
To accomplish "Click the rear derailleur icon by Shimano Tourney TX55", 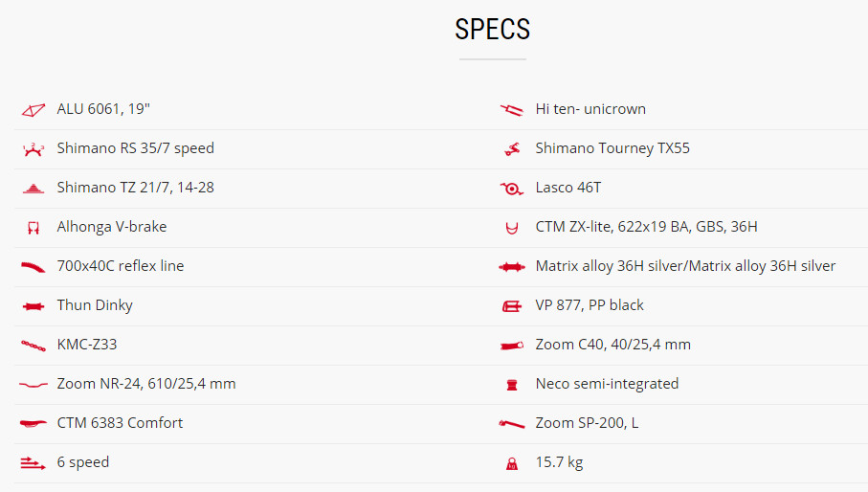I will tap(512, 149).
